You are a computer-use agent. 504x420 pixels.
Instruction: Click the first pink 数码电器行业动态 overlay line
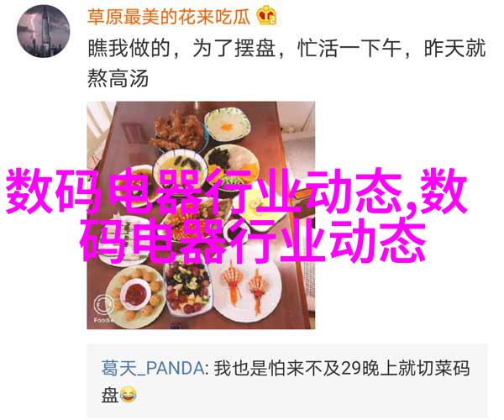pos(236,191)
